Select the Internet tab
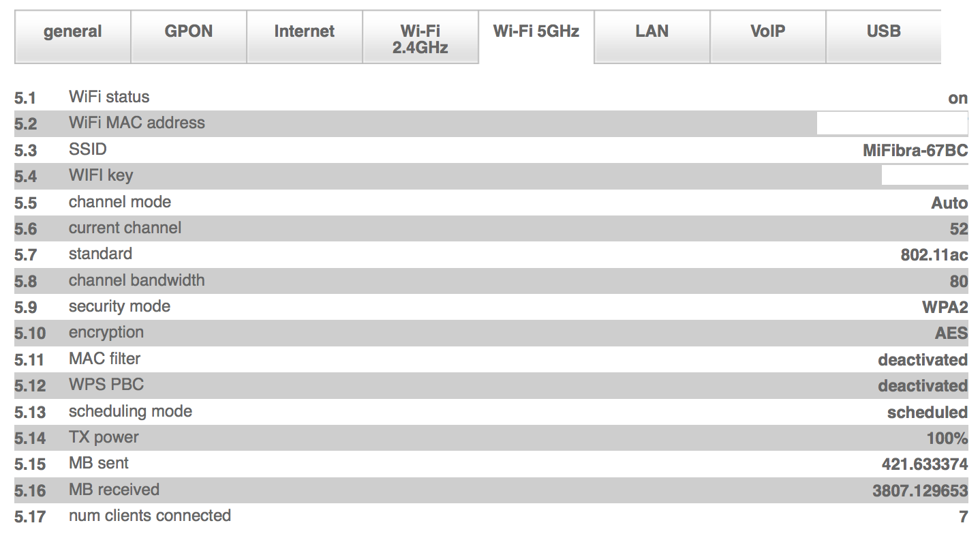980x536 pixels. tap(305, 32)
